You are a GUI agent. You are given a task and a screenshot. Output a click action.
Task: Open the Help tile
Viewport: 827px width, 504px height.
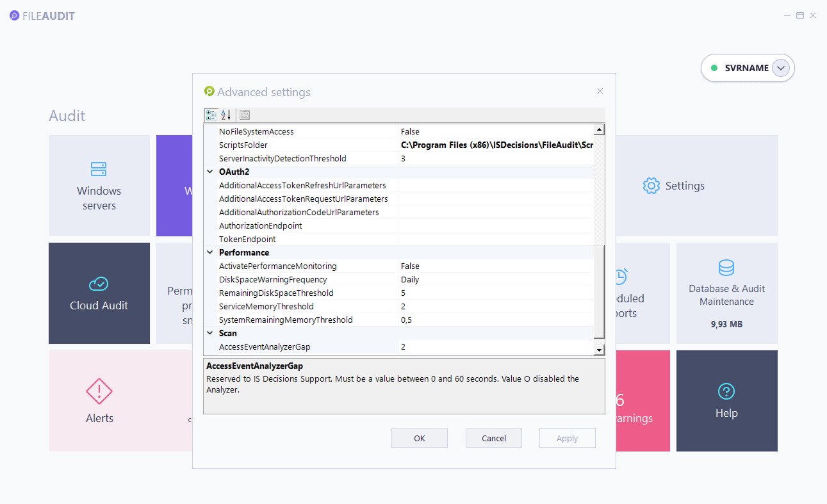click(x=727, y=401)
